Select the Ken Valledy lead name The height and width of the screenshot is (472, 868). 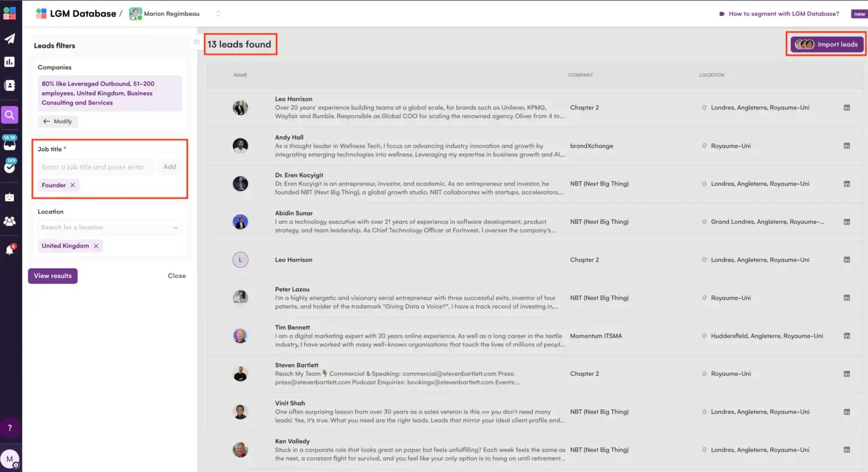point(292,441)
